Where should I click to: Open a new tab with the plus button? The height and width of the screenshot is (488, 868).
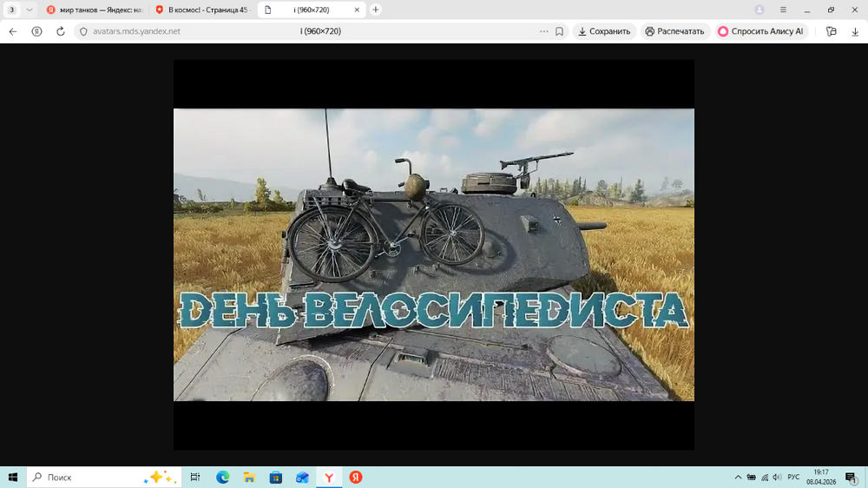(x=376, y=10)
